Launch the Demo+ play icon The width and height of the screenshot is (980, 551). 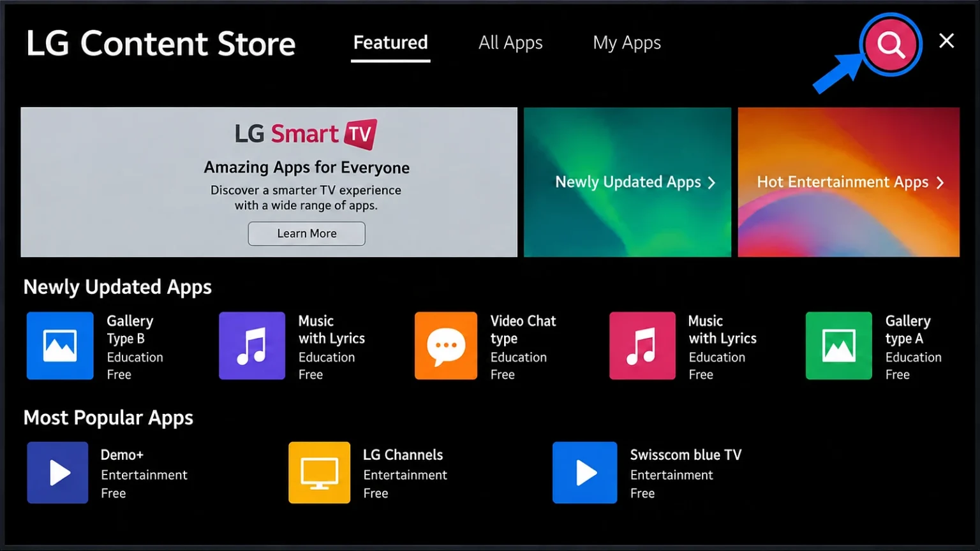click(x=57, y=473)
